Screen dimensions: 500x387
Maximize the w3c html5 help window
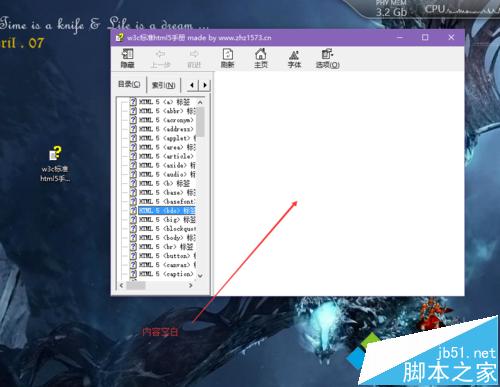coord(425,37)
